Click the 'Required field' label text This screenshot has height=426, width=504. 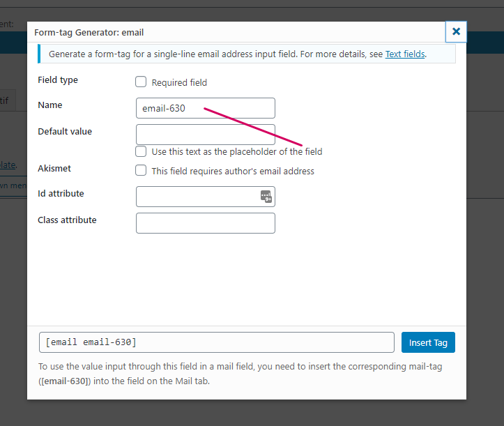(179, 82)
